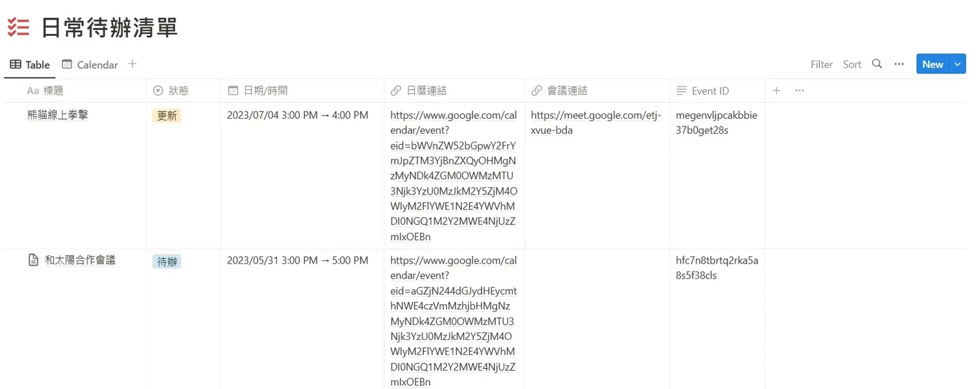Click the search magnifier icon
Screen dimensions: 980x389
(x=877, y=64)
